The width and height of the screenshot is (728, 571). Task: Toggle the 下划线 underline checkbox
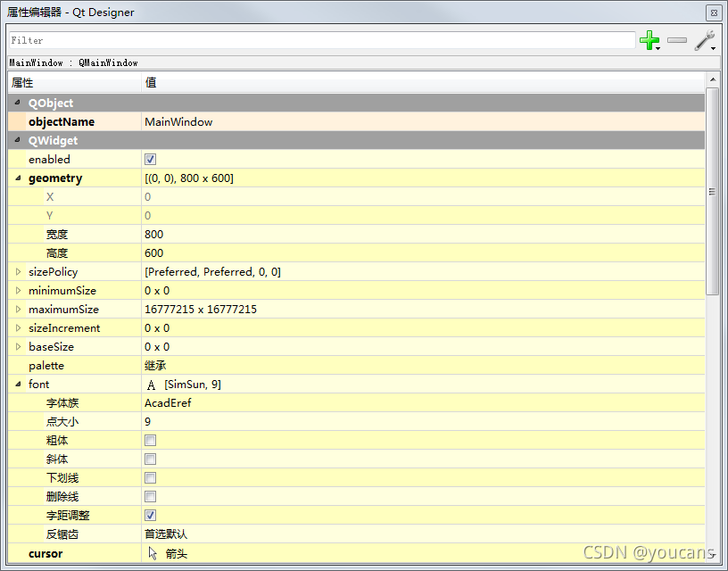coord(151,477)
